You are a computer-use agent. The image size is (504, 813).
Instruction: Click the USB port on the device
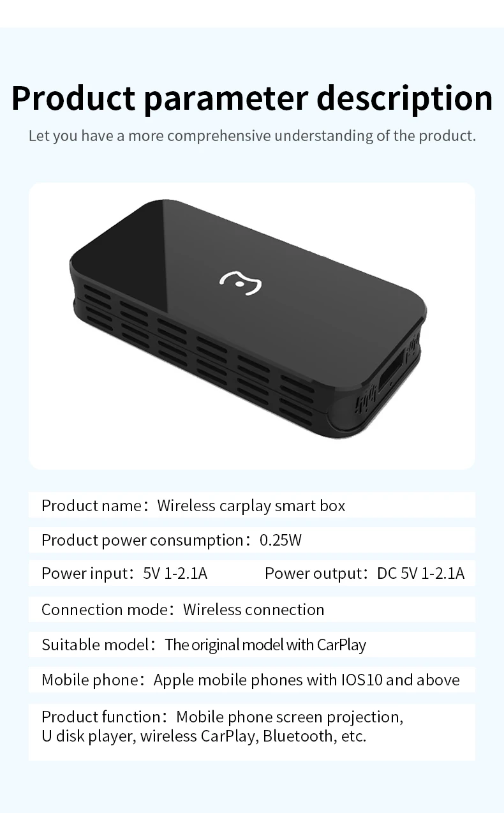point(392,371)
